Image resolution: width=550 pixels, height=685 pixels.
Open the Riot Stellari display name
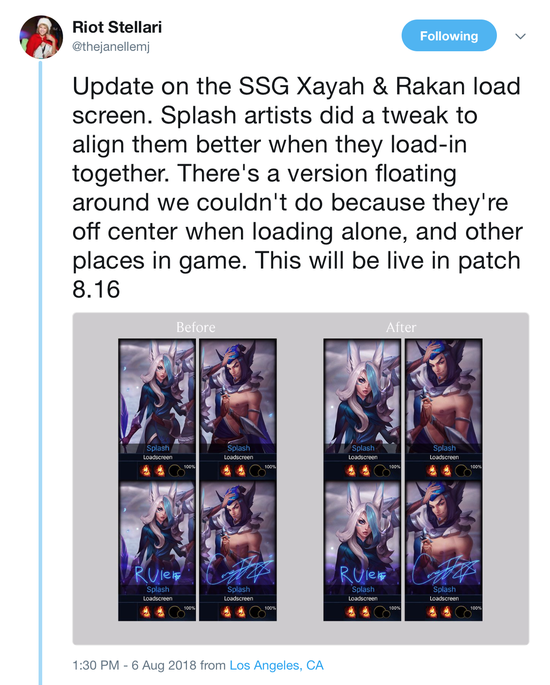click(117, 27)
